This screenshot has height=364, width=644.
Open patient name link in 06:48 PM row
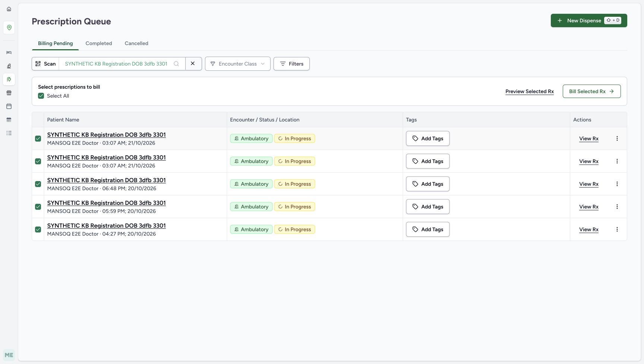pyautogui.click(x=106, y=180)
